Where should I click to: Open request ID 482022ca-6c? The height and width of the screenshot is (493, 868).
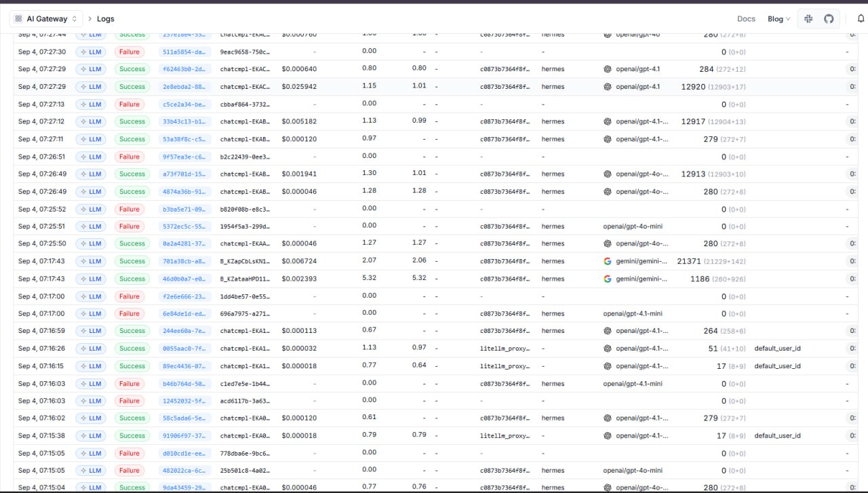click(185, 471)
